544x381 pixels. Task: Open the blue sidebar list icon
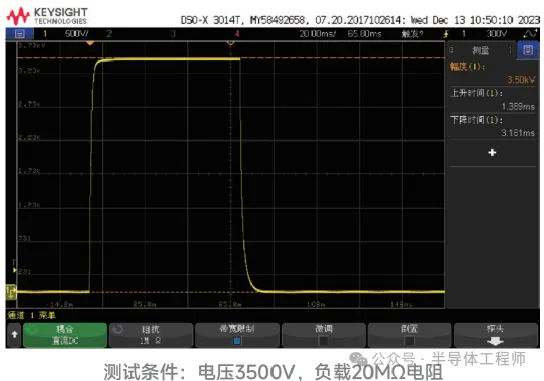(528, 50)
